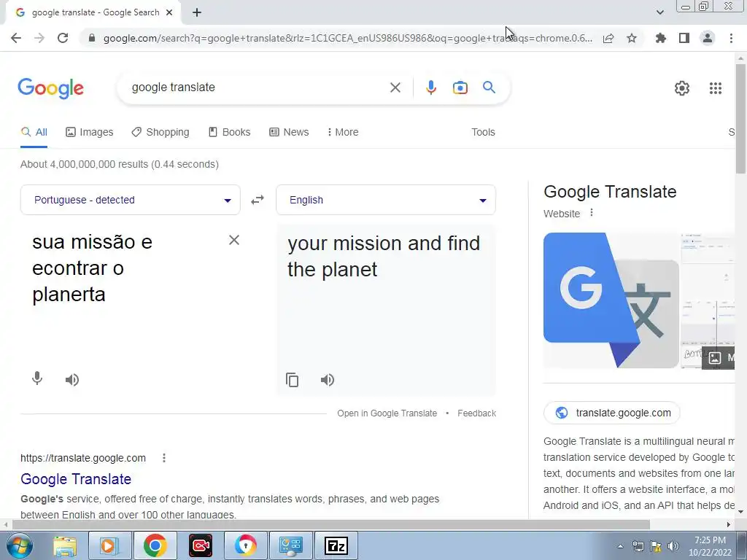This screenshot has height=560, width=747.
Task: Switch to the News results tab
Action: point(289,133)
